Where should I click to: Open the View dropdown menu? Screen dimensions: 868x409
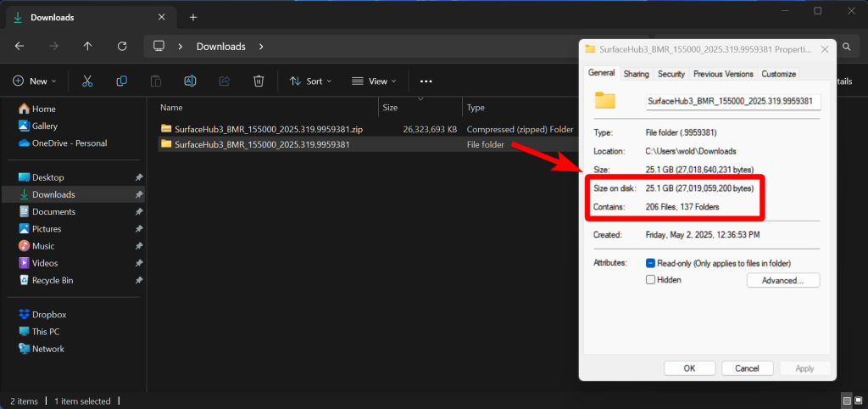tap(375, 81)
